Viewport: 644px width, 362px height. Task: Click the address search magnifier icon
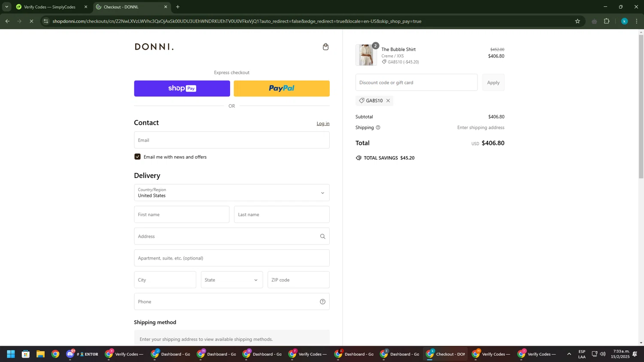(322, 236)
